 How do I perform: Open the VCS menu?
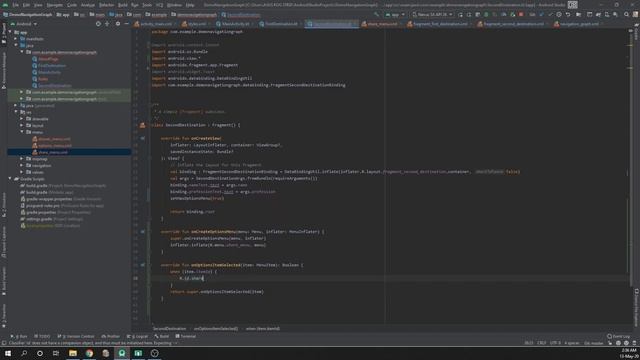tap(159, 5)
